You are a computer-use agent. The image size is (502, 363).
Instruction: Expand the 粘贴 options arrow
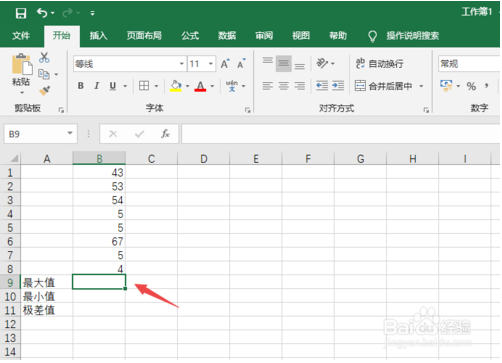point(22,92)
